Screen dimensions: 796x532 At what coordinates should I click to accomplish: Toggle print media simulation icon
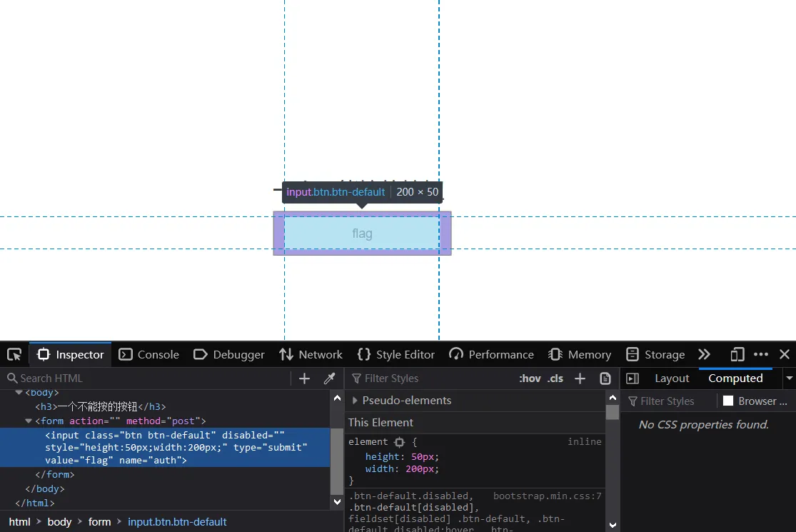pyautogui.click(x=605, y=378)
